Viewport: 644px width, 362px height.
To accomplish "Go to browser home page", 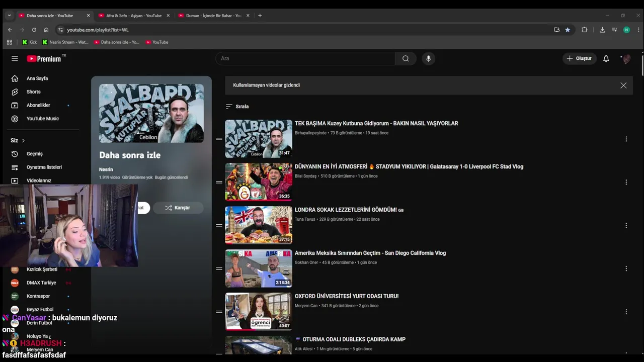I will 46,30.
